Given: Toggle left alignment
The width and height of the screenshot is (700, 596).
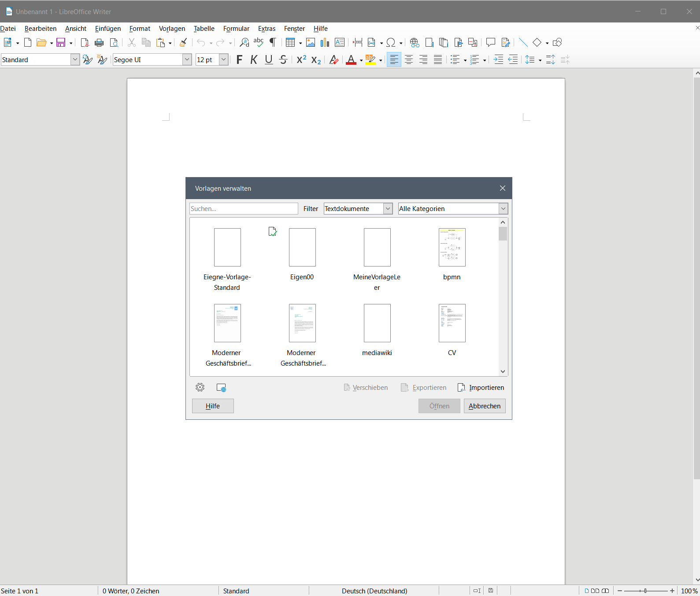Looking at the screenshot, I should click(x=394, y=60).
